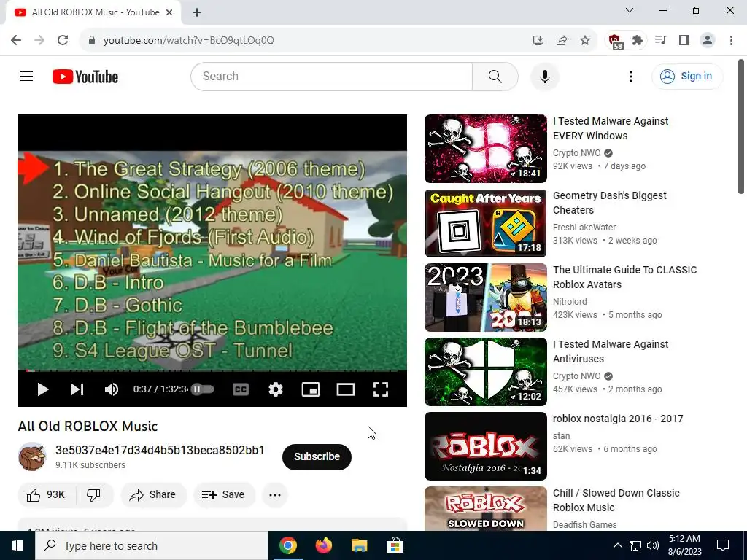Screen dimensions: 747x560
Task: Open notification center
Action: (x=723, y=545)
